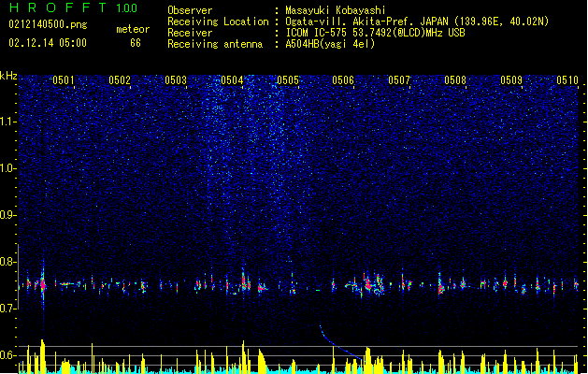The image size is (588, 374).
Task: Click the meteor count value 66
Action: point(136,43)
